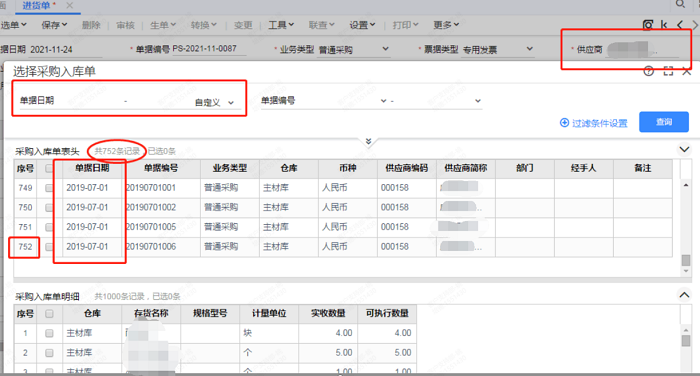The image size is (700, 376).
Task: Click header table scrollbar up arrow
Action: click(x=686, y=185)
